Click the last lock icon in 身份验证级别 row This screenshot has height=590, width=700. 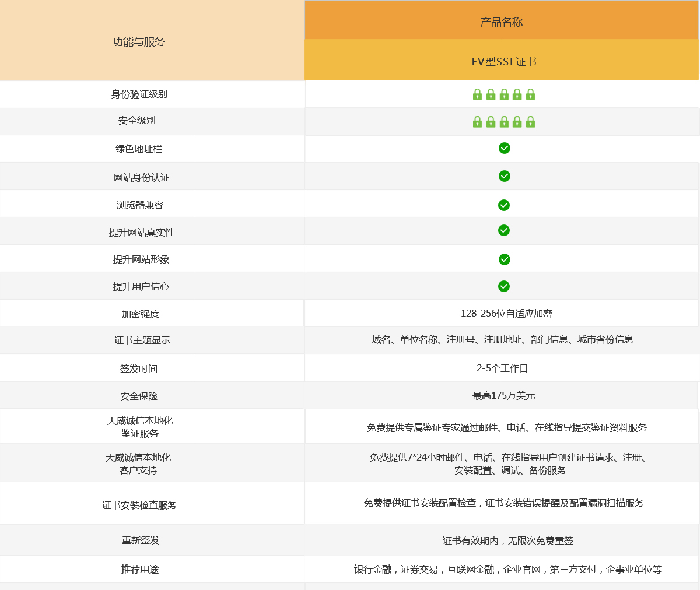coord(530,94)
